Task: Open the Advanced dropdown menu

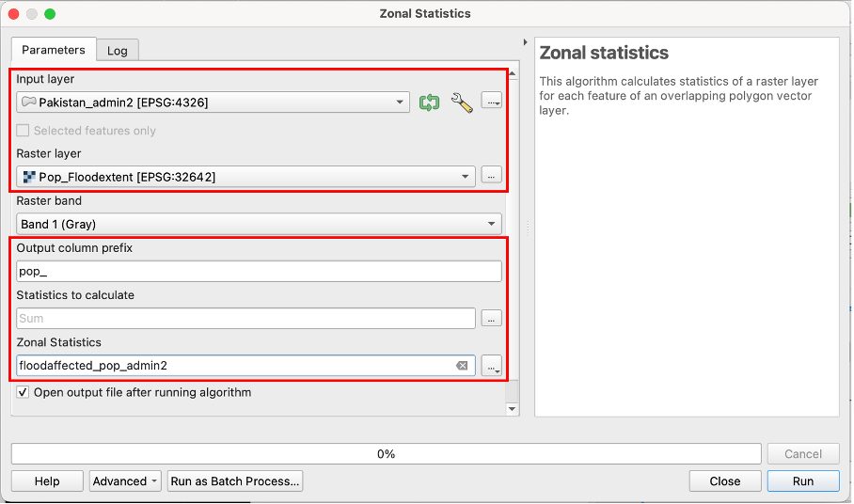Action: click(x=125, y=480)
